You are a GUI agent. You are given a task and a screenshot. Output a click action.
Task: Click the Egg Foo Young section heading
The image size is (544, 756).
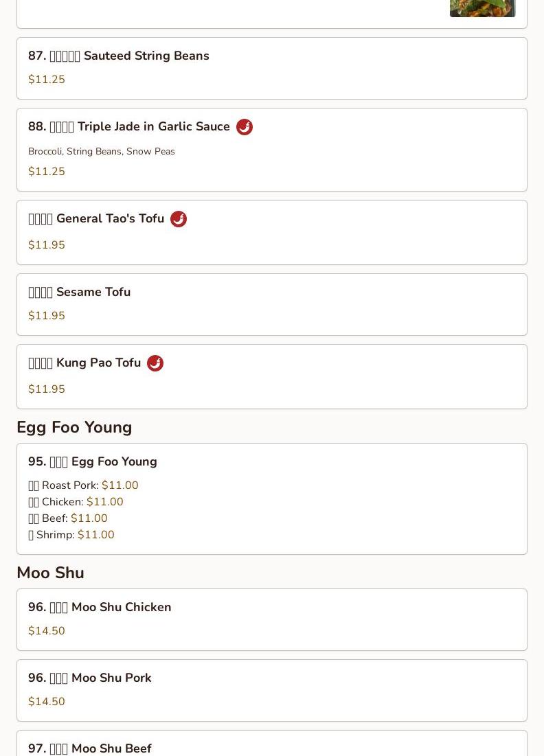click(x=74, y=428)
